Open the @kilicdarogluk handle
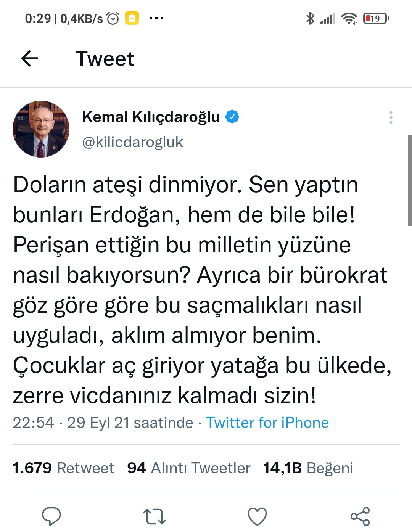Screen dimensions: 412x532 click(132, 142)
